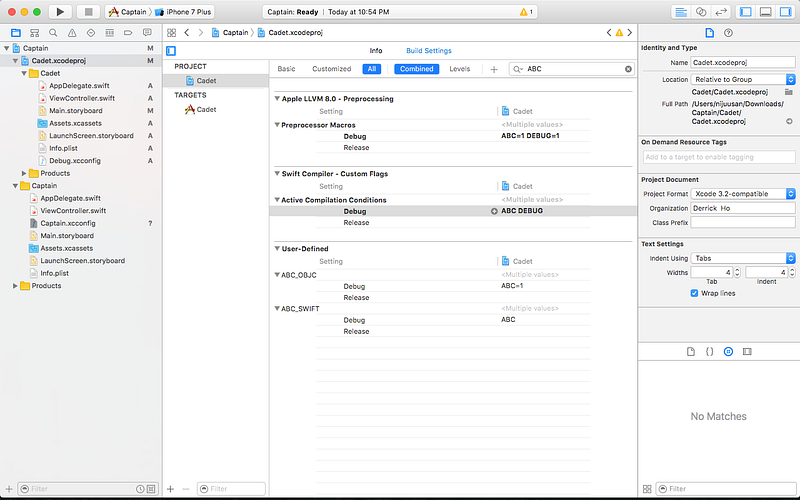Open the Report navigator speech-bubble icon
The height and width of the screenshot is (500, 800).
point(147,33)
